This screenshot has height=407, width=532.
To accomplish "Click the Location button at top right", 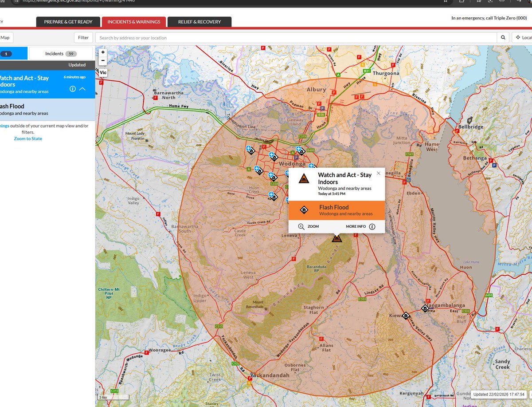I will pyautogui.click(x=522, y=38).
